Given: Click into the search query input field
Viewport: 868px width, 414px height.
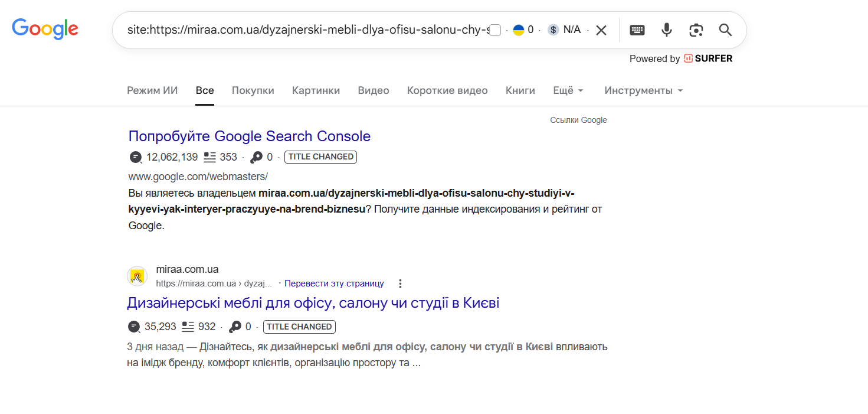Looking at the screenshot, I should click(307, 30).
